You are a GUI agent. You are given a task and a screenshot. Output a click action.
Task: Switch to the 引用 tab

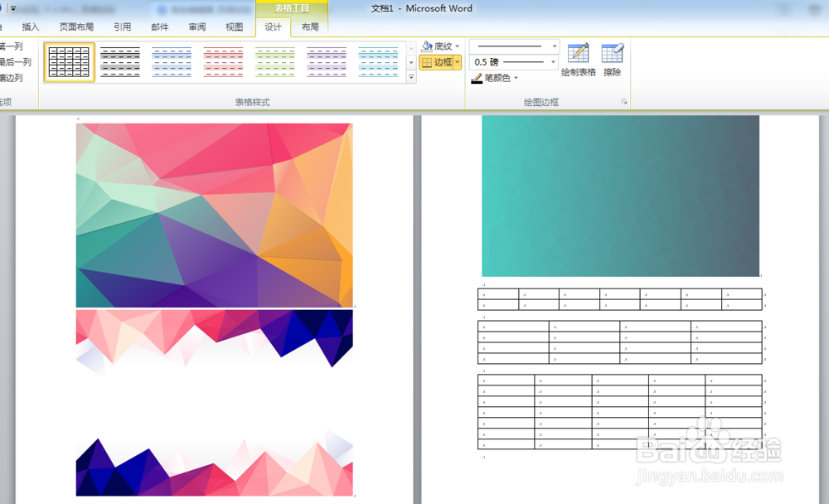point(123,27)
